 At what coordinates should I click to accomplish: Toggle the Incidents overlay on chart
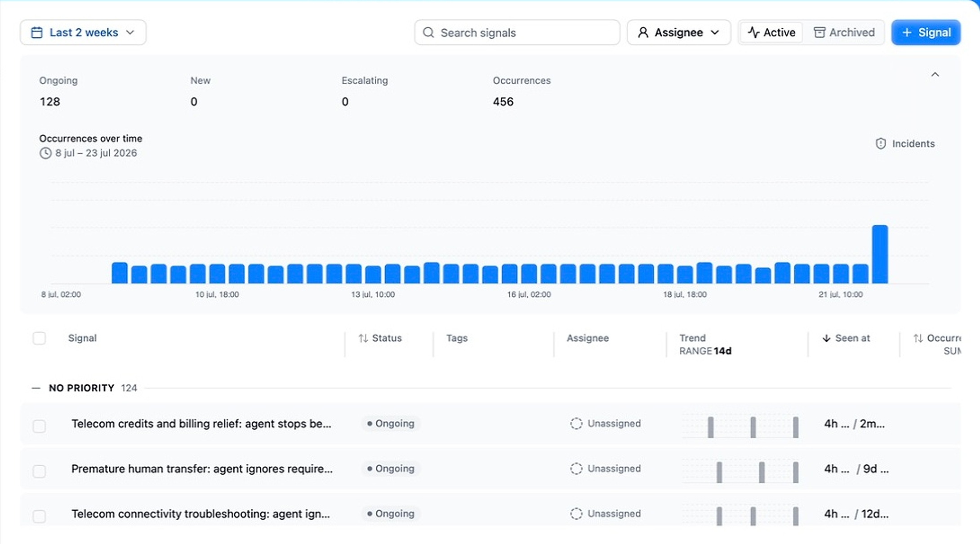(x=905, y=143)
